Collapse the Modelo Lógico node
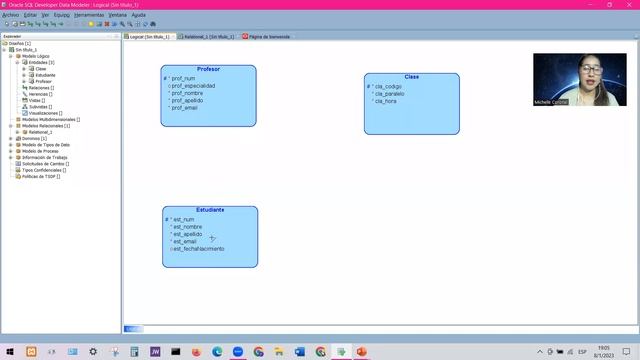This screenshot has width=640, height=360. (x=11, y=56)
